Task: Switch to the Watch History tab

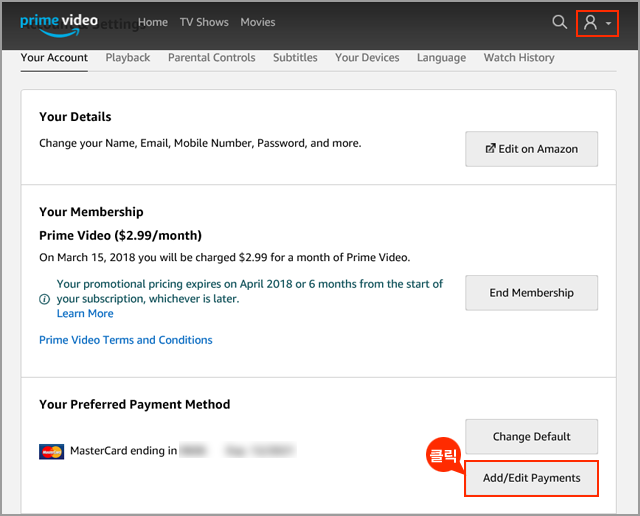Action: coord(519,58)
